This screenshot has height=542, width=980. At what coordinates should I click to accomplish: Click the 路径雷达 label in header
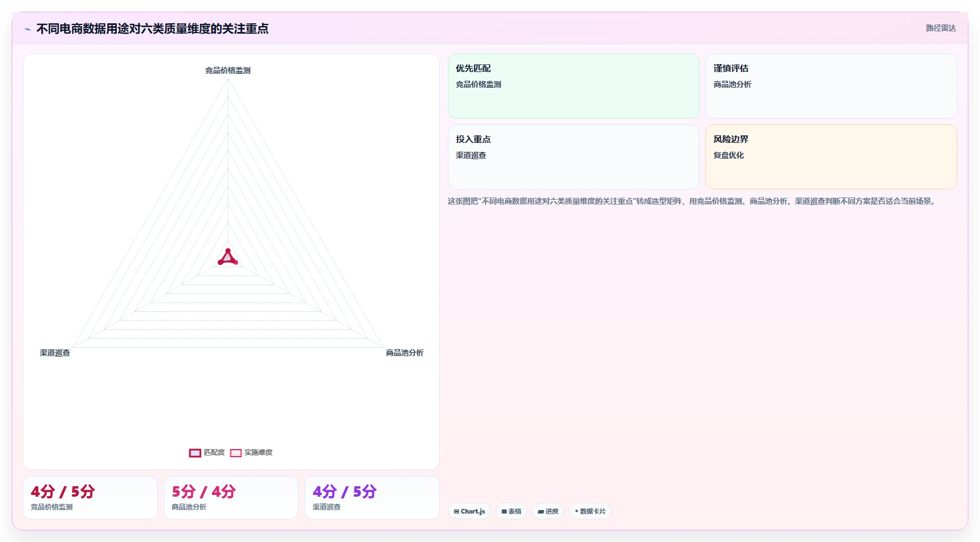pos(941,28)
